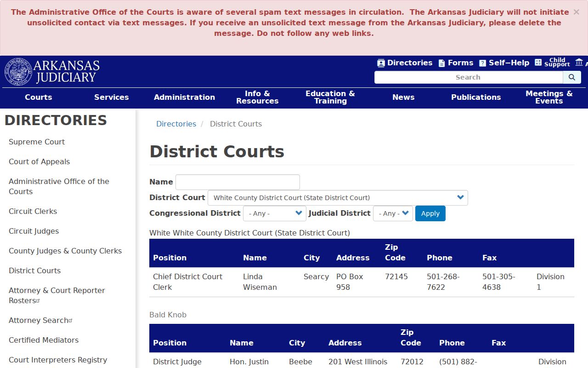Open Child Support from the header
The height and width of the screenshot is (368, 588).
coord(552,63)
